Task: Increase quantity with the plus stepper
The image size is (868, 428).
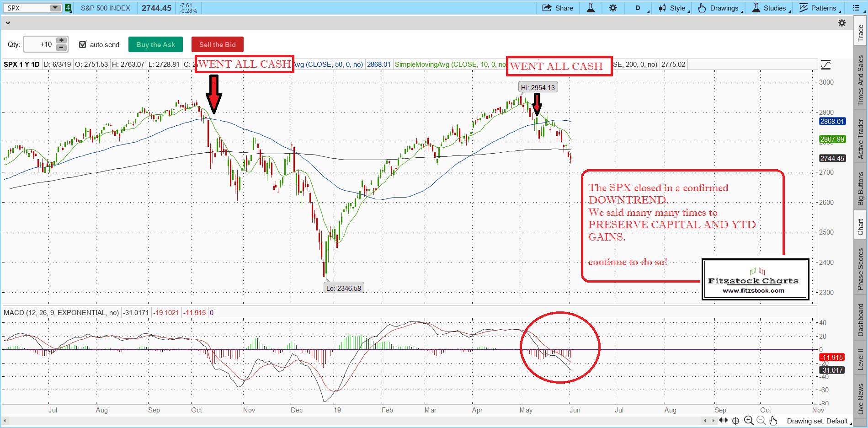Action: (x=62, y=41)
